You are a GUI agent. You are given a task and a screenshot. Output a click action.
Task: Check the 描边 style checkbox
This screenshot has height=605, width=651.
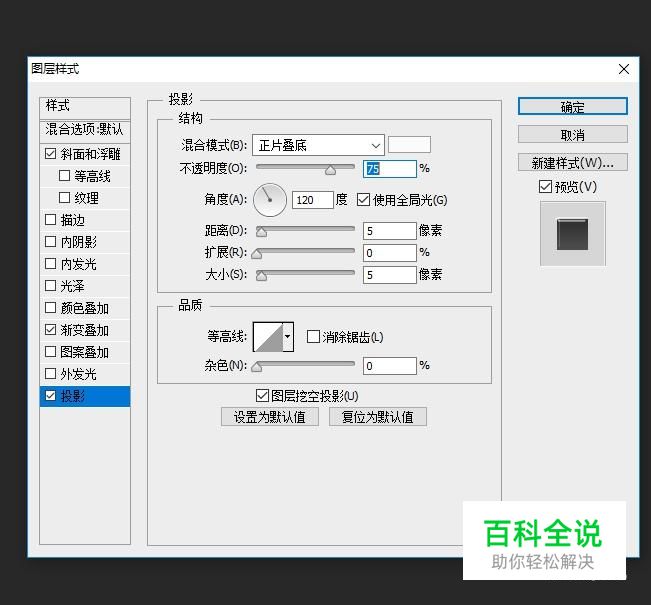point(50,219)
